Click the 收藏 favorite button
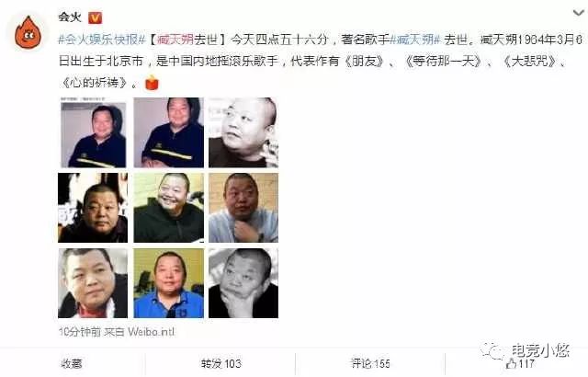This screenshot has width=588, height=377. coord(72,363)
